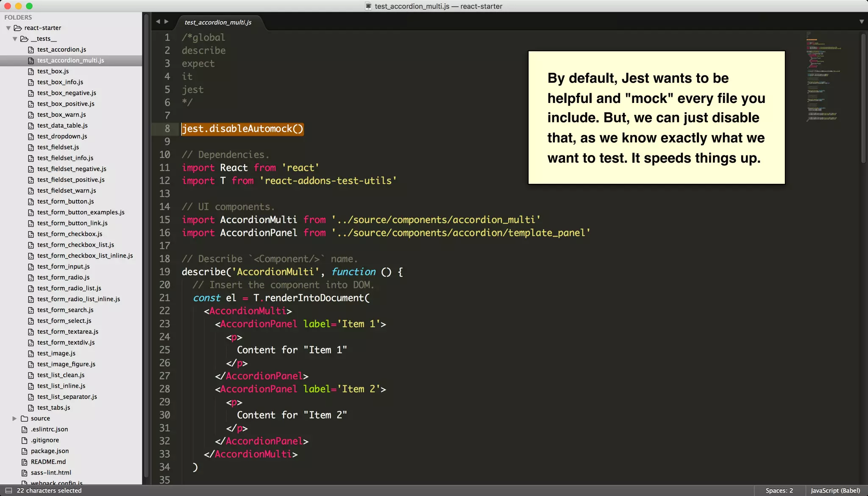
Task: Open test_dropdown.js file
Action: click(62, 136)
